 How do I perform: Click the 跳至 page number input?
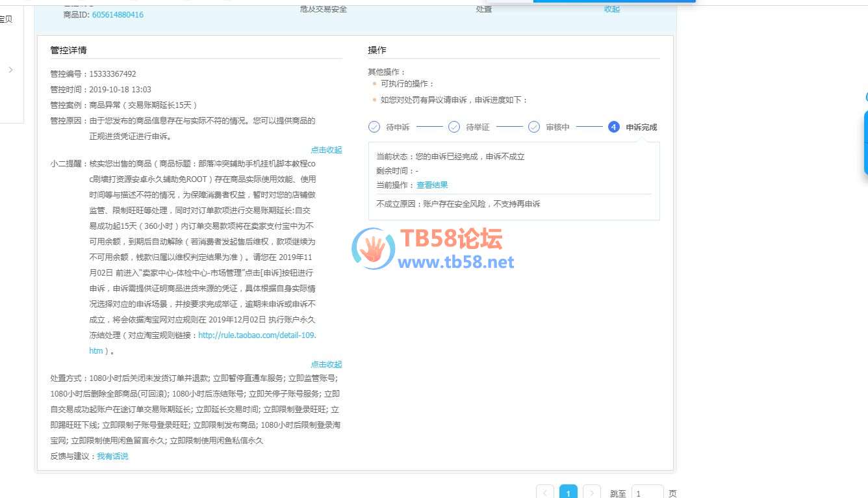click(x=648, y=492)
